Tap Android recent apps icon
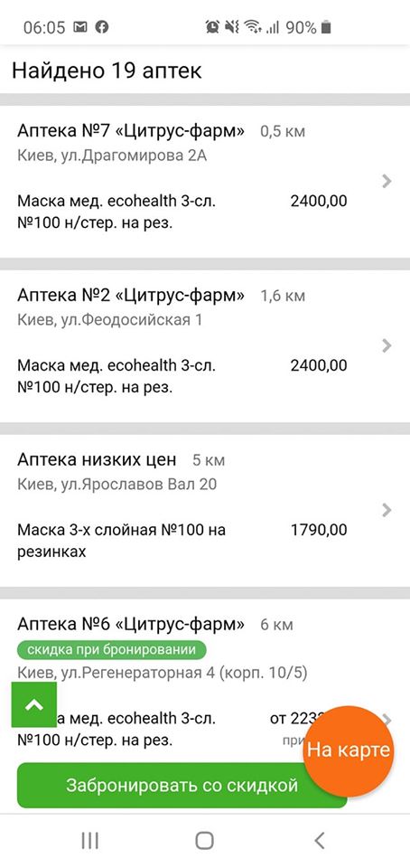The image size is (410, 868). point(89,840)
